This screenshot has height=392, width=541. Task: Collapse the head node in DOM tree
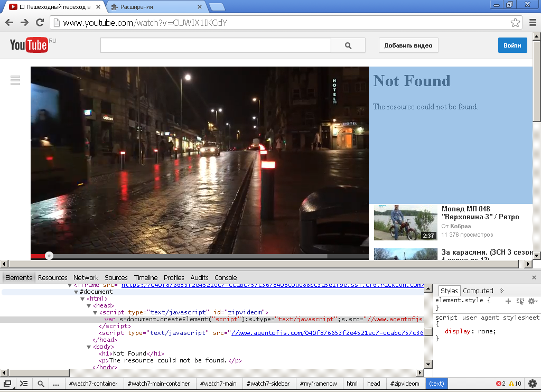click(89, 306)
